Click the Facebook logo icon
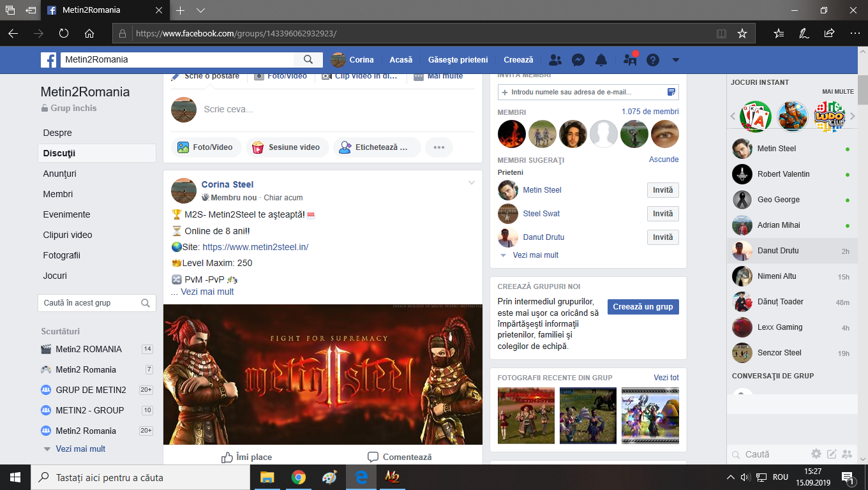Screen dimensions: 868x490 click(x=49, y=60)
